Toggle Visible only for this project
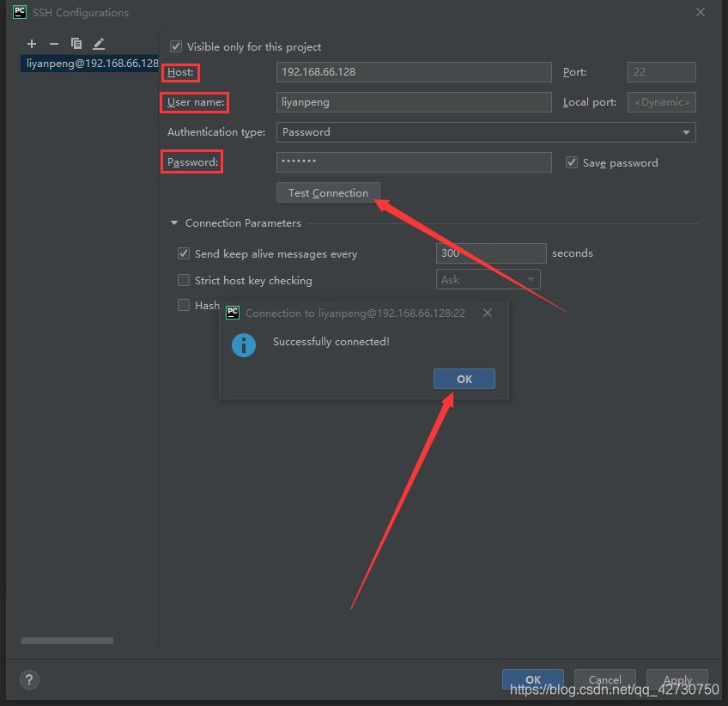728x706 pixels. [x=176, y=46]
